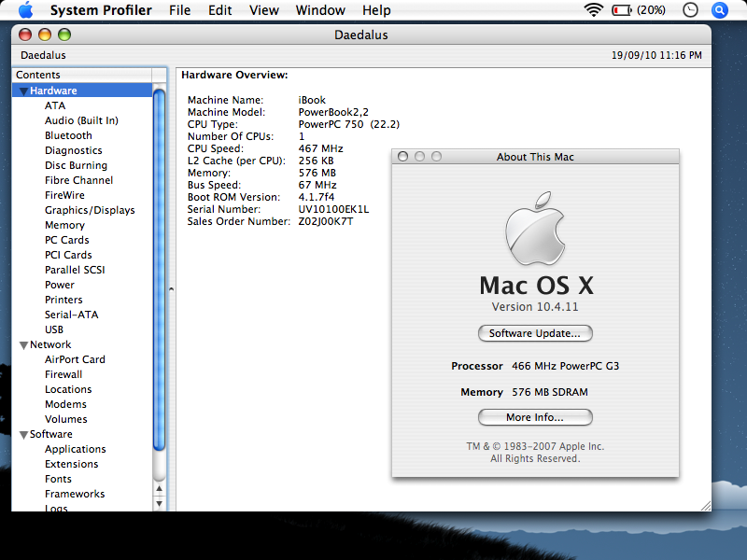The width and height of the screenshot is (747, 560).
Task: Select Graphics/Displays item
Action: coord(90,210)
